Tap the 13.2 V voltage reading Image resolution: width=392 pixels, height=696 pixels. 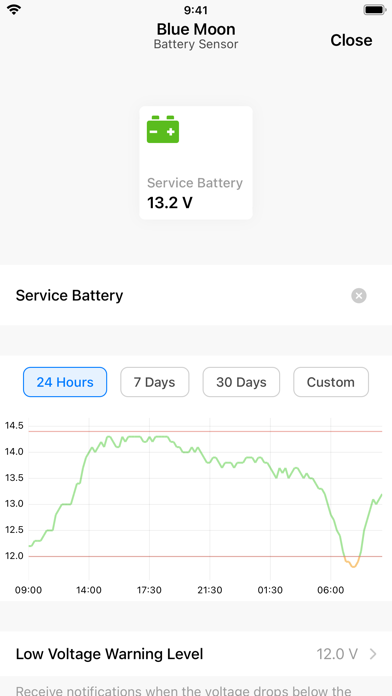click(x=170, y=203)
